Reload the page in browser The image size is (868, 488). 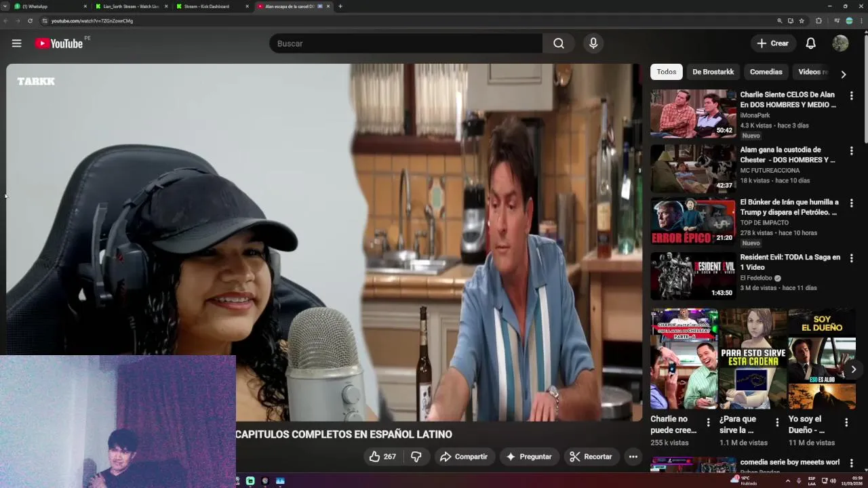30,21
